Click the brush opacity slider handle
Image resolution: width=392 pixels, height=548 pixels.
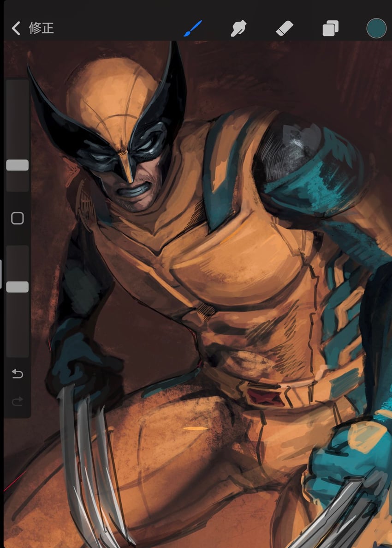click(18, 287)
